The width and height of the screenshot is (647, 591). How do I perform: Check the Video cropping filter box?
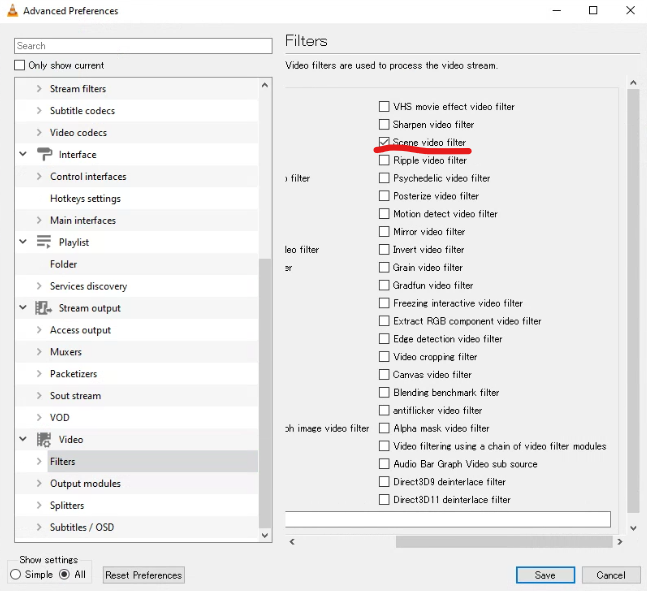pos(384,357)
